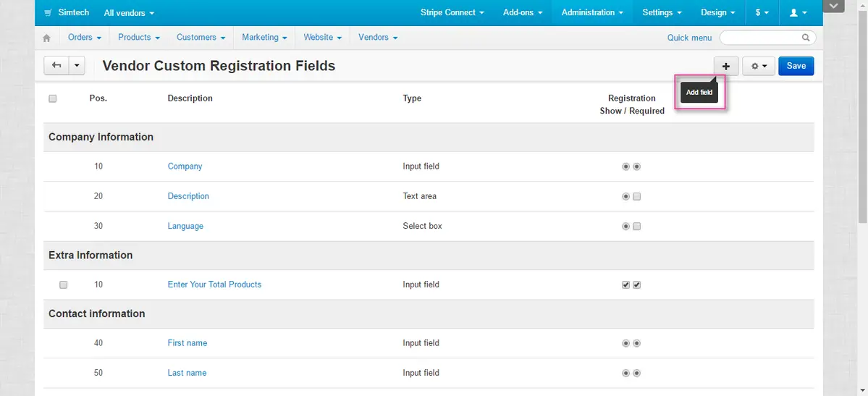Click the search magnifier icon

point(806,38)
